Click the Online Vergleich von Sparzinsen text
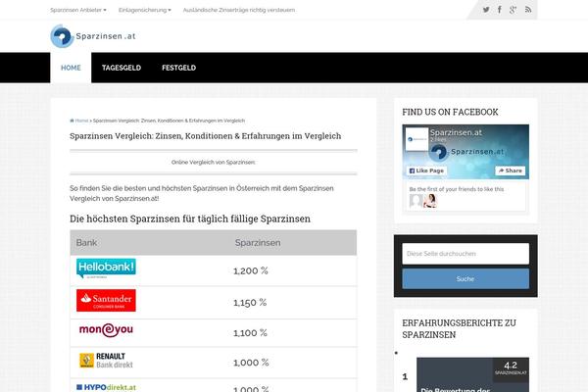This screenshot has width=588, height=392. pos(214,162)
